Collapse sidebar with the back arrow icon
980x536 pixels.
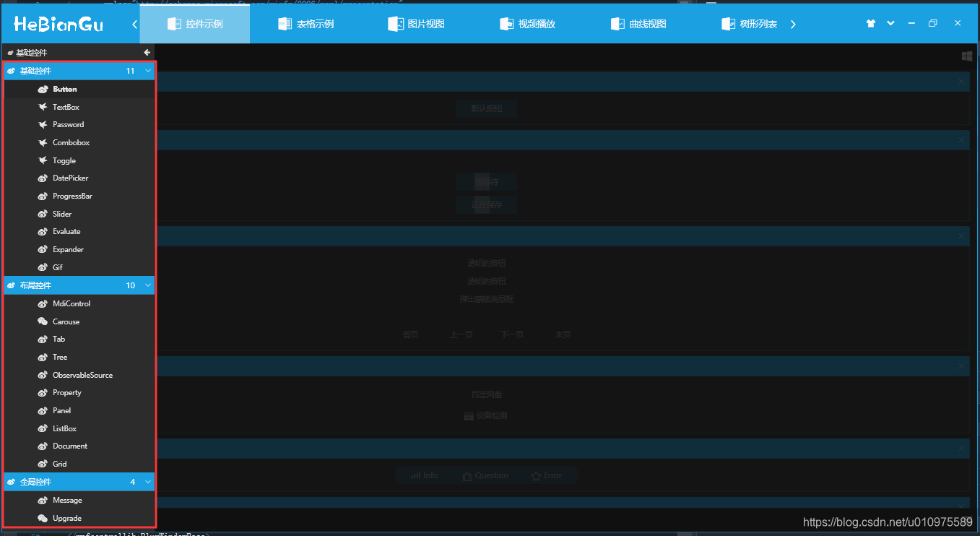(147, 53)
